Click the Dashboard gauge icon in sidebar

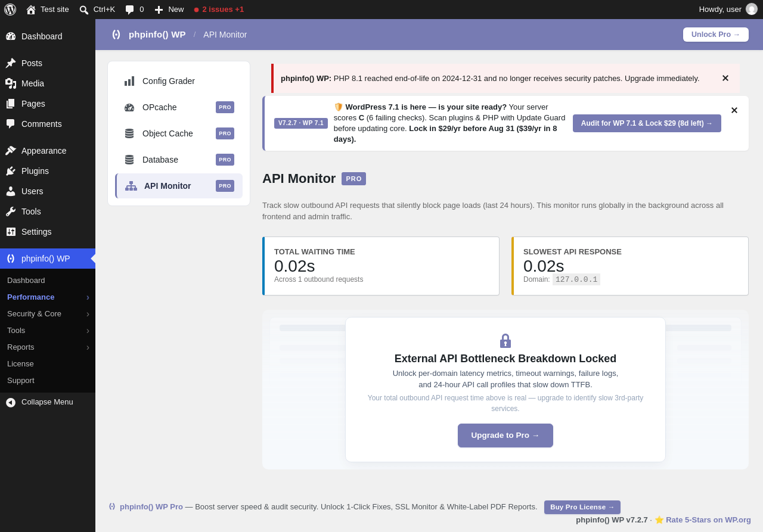(11, 36)
